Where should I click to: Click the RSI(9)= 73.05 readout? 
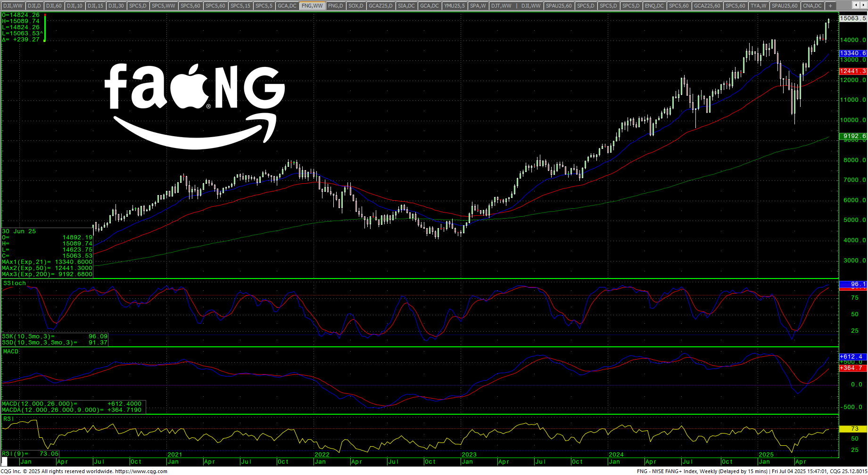click(x=31, y=454)
